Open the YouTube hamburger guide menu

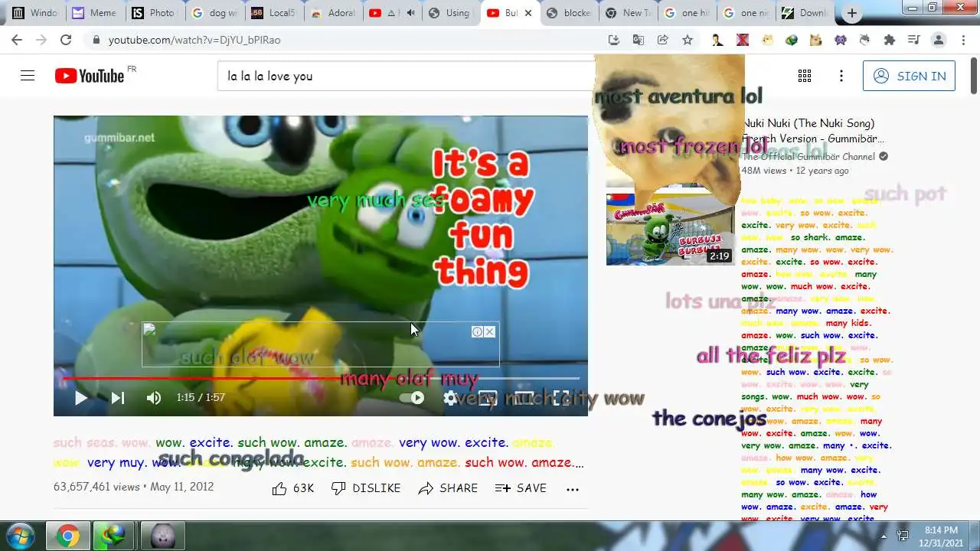tap(28, 76)
